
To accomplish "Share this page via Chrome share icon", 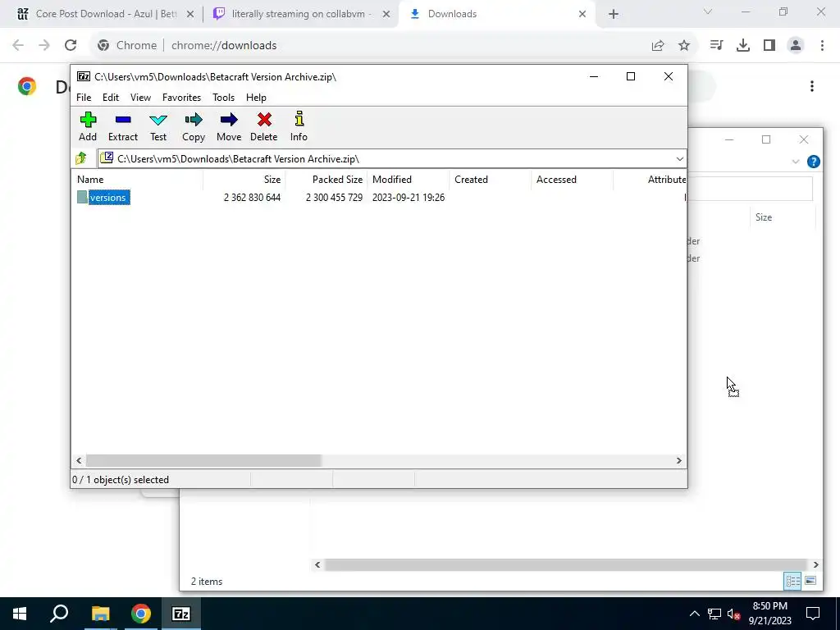I will (x=658, y=45).
